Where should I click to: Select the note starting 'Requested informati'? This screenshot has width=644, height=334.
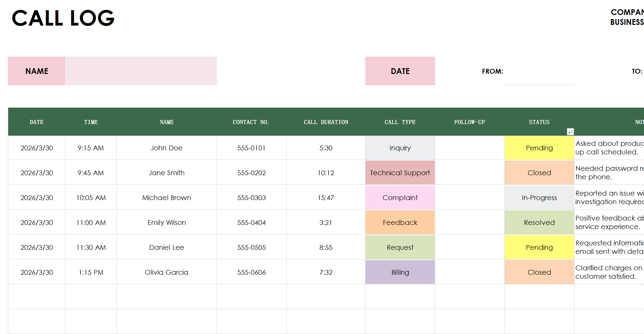609,247
